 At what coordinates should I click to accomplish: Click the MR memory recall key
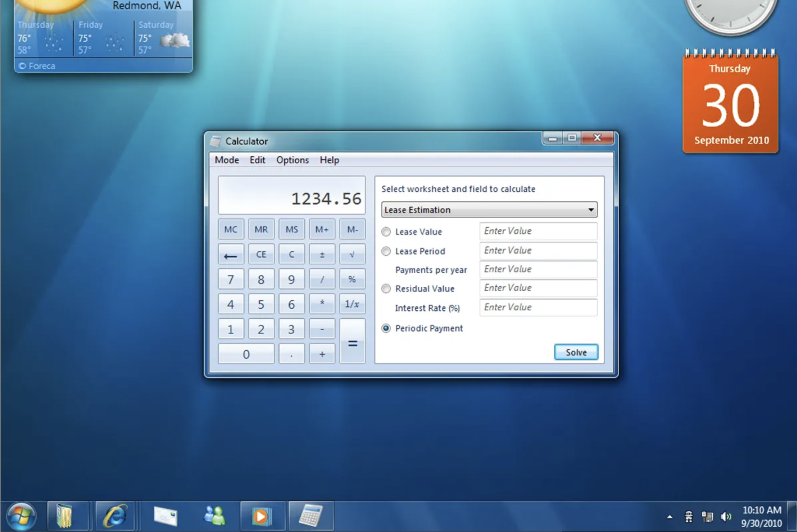click(x=261, y=229)
